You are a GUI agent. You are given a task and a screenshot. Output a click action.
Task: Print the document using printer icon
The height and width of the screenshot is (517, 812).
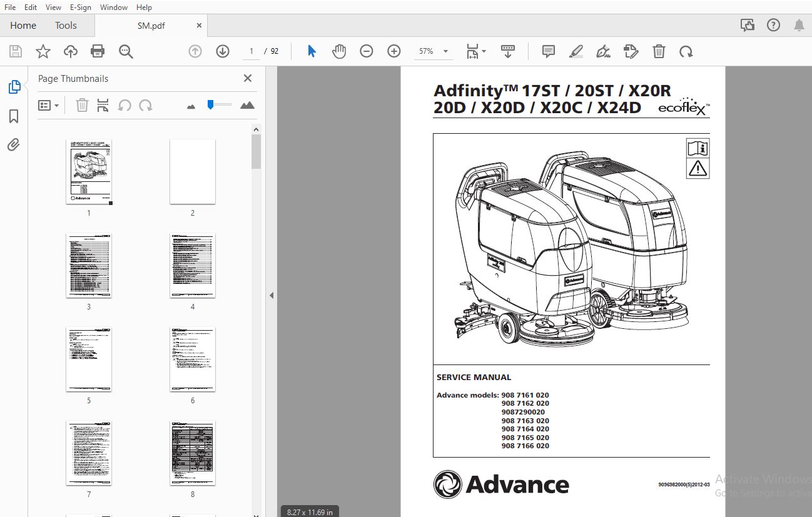[98, 51]
